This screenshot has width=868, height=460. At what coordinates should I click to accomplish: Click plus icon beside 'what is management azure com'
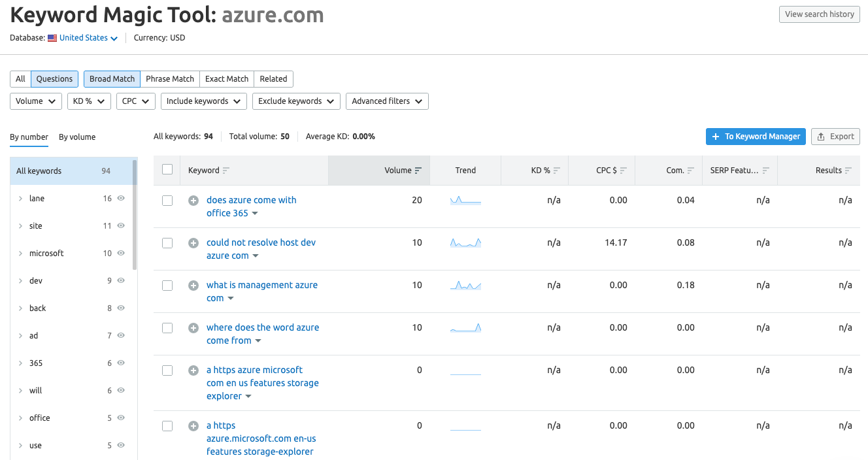[193, 286]
